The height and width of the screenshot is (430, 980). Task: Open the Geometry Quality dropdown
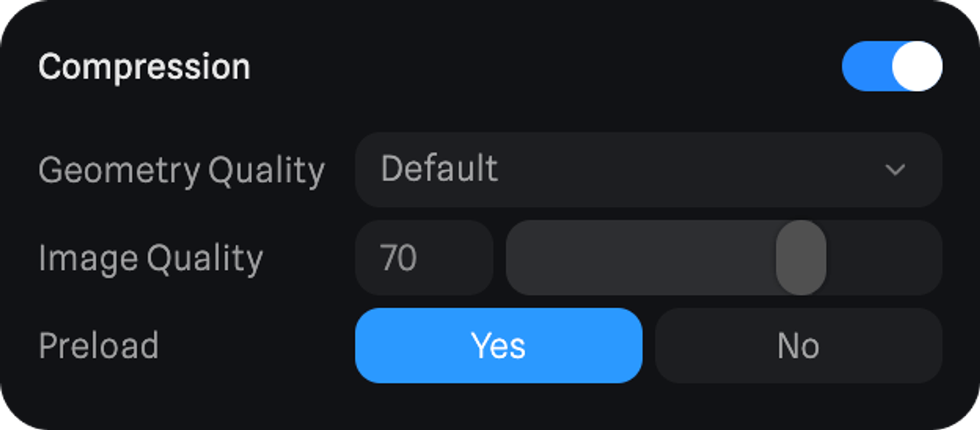[x=648, y=169]
